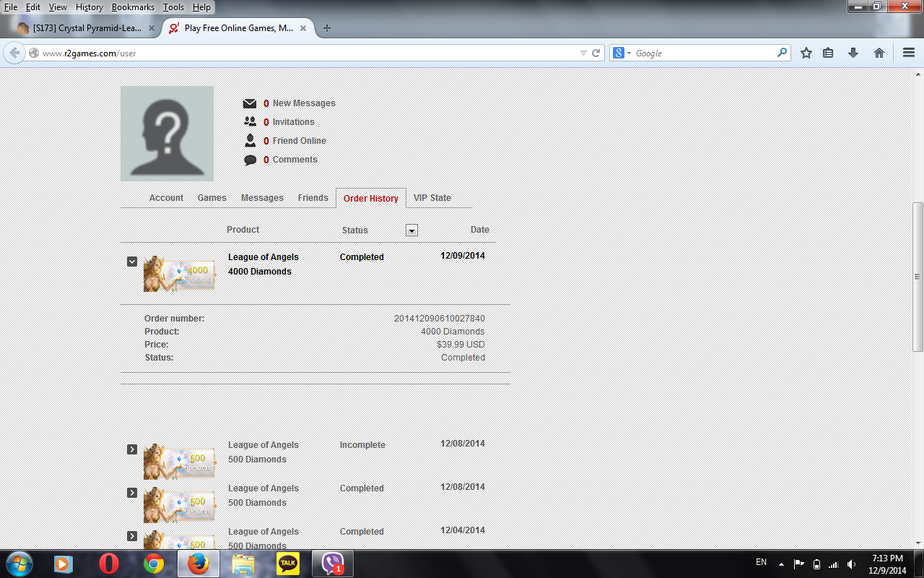The image size is (924, 578).
Task: Click the Firefox bookmark star icon
Action: 806,53
